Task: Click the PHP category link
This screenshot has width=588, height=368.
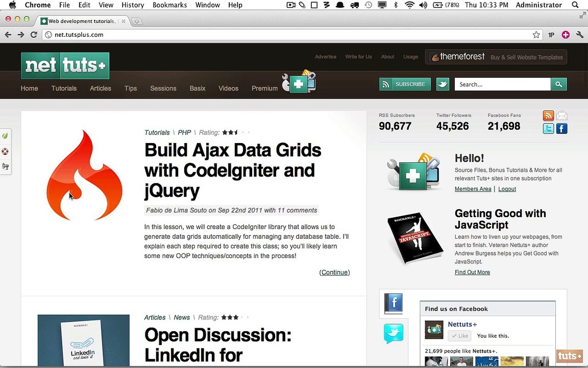Action: point(184,132)
